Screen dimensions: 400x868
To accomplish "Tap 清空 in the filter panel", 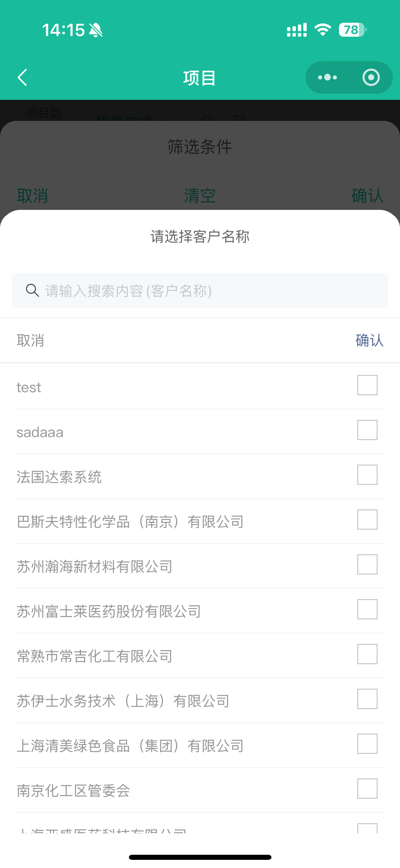I will point(200,196).
